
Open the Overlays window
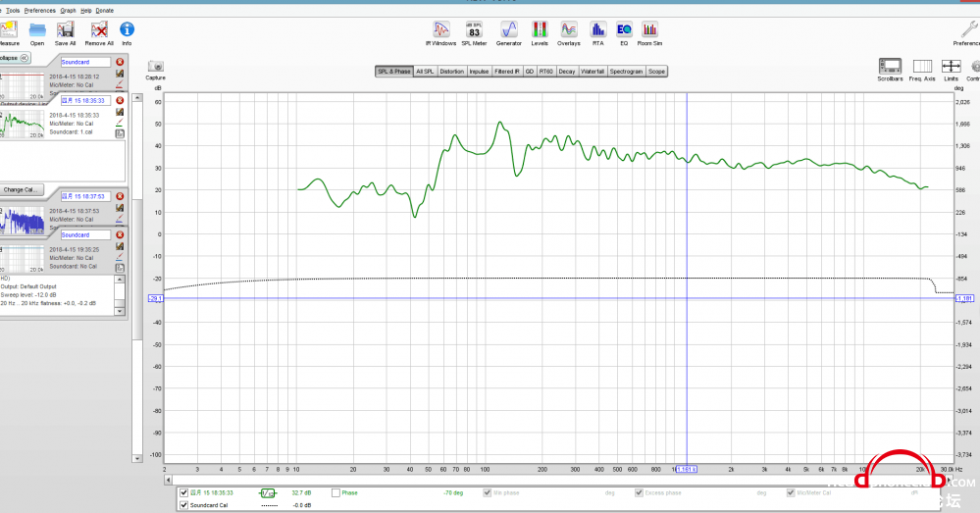569,33
